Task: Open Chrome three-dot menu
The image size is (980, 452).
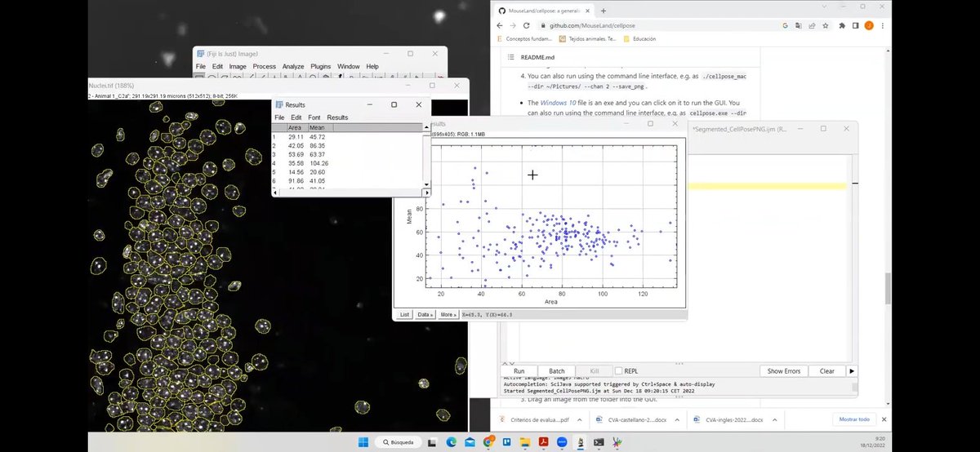Action: coord(883,26)
